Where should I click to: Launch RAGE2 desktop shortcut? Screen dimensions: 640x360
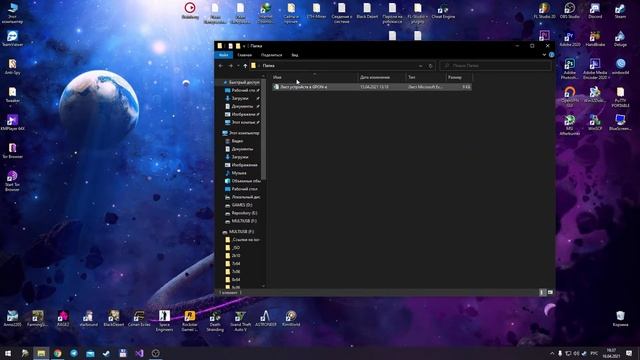tap(63, 318)
